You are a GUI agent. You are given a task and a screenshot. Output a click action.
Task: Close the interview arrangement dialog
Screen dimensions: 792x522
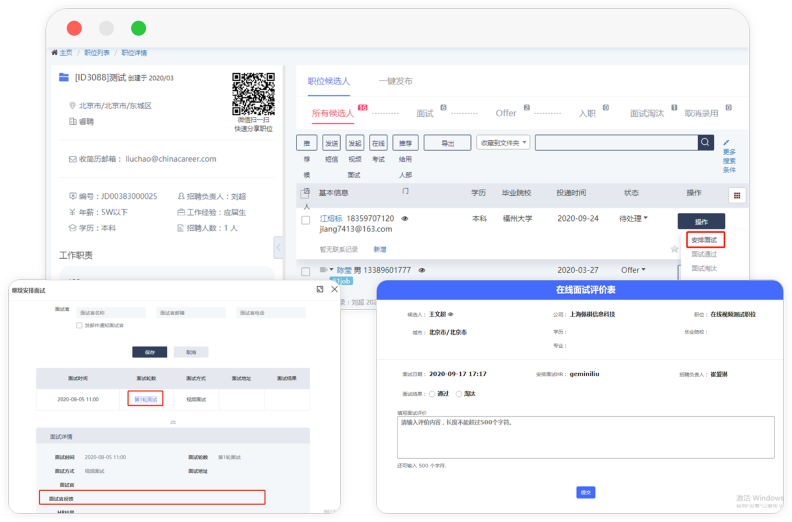pyautogui.click(x=334, y=289)
